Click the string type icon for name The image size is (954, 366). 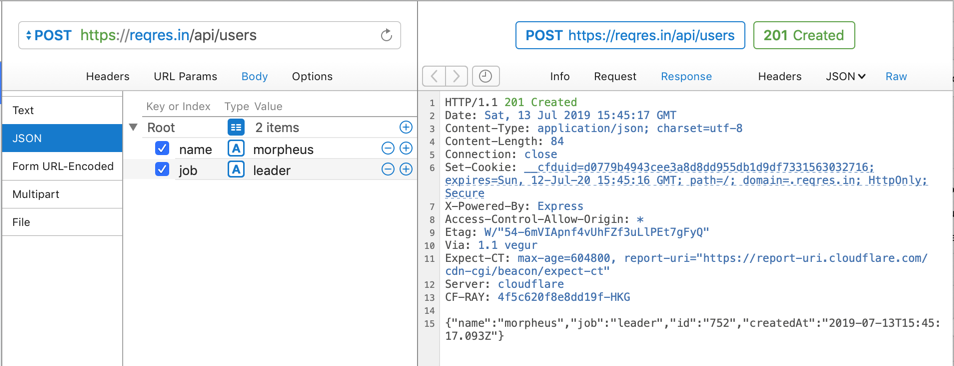(x=235, y=149)
